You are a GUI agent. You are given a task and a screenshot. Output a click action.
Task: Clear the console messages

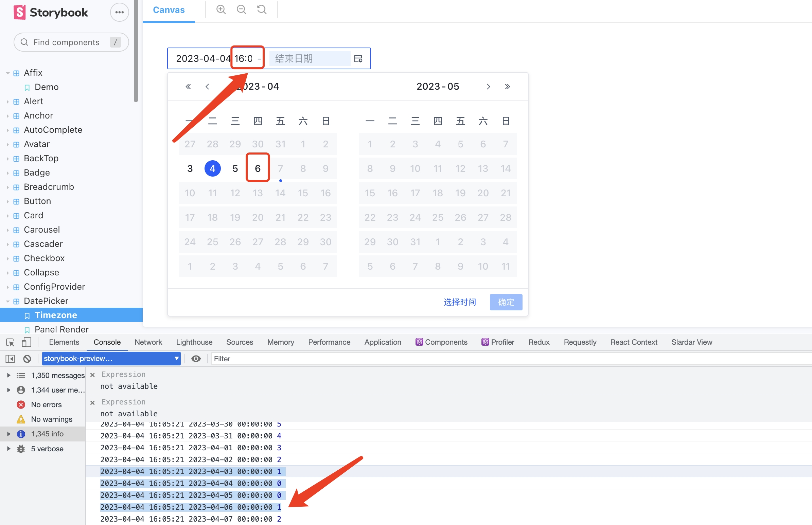27,358
